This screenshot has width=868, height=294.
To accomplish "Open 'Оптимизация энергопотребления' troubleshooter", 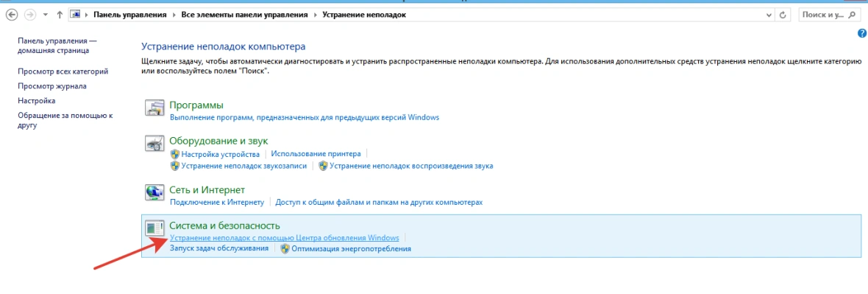I will 352,249.
